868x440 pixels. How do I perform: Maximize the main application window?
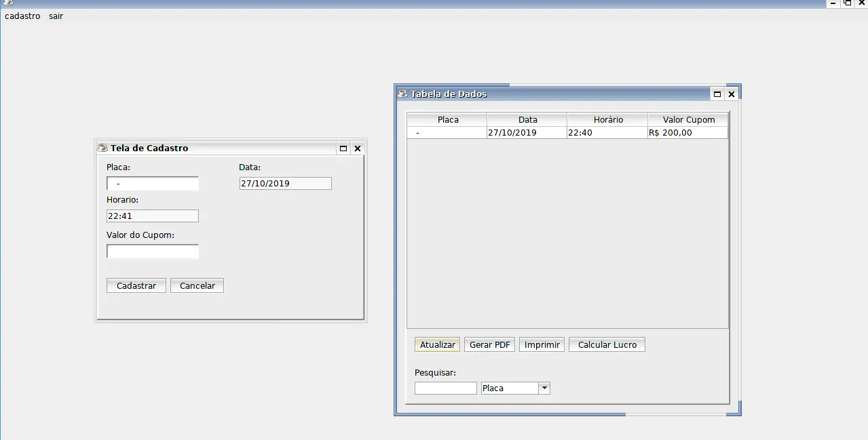tap(847, 3)
